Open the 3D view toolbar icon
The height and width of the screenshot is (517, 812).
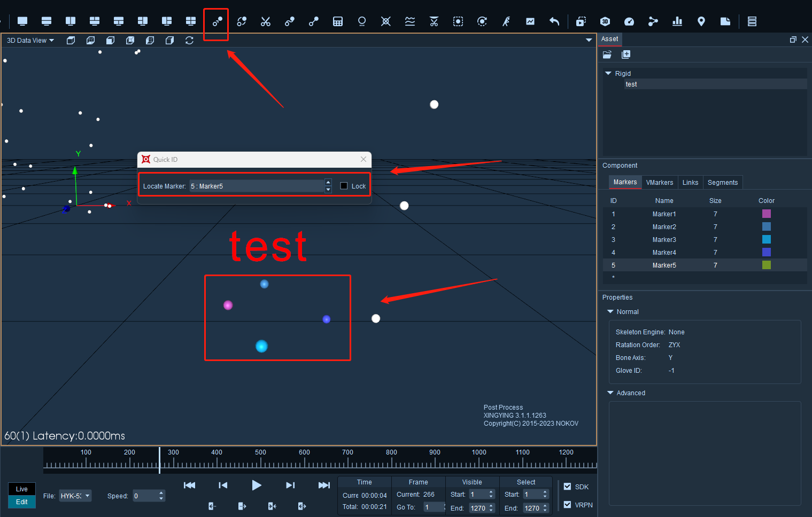pyautogui.click(x=605, y=21)
